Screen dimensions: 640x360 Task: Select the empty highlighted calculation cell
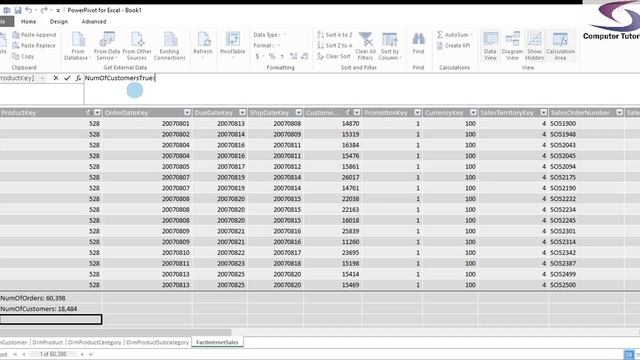[51, 320]
